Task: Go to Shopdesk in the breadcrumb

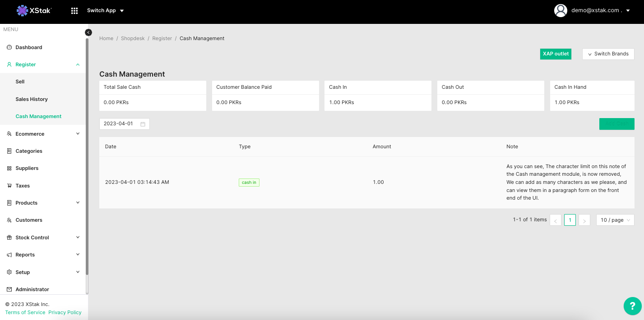Action: [133, 38]
